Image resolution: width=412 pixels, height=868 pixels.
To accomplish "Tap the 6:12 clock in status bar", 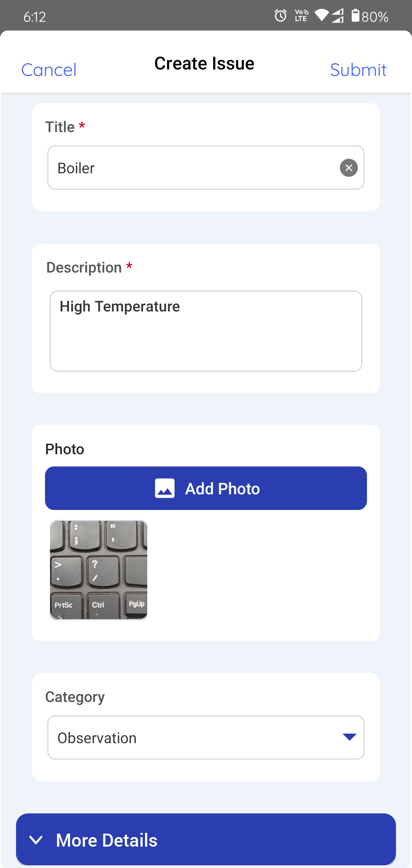I will click(x=35, y=17).
